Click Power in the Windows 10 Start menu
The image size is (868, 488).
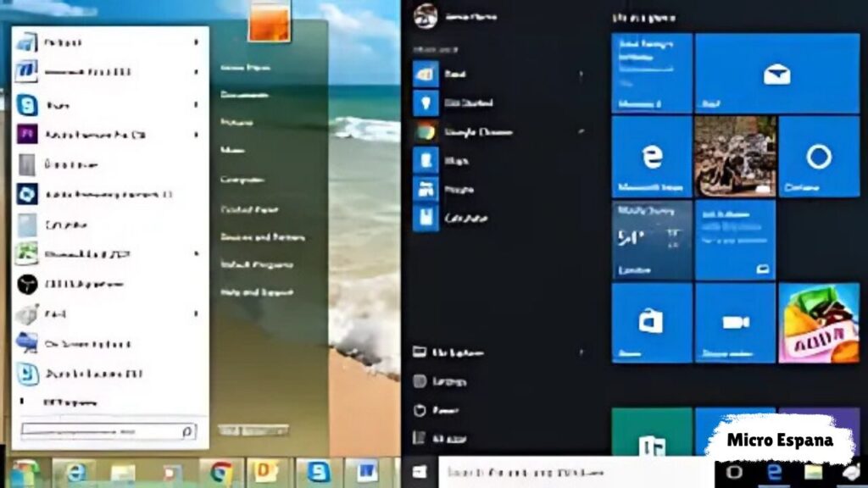437,410
